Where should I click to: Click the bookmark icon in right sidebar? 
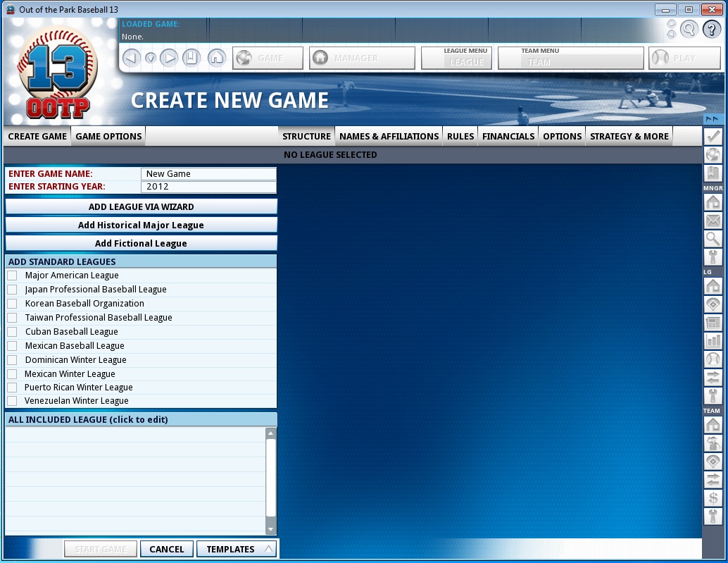713,173
